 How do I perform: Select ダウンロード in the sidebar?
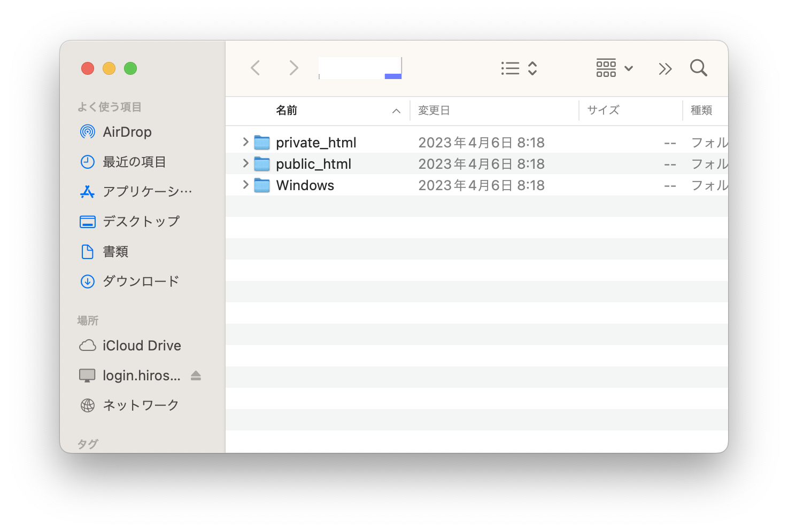141,281
